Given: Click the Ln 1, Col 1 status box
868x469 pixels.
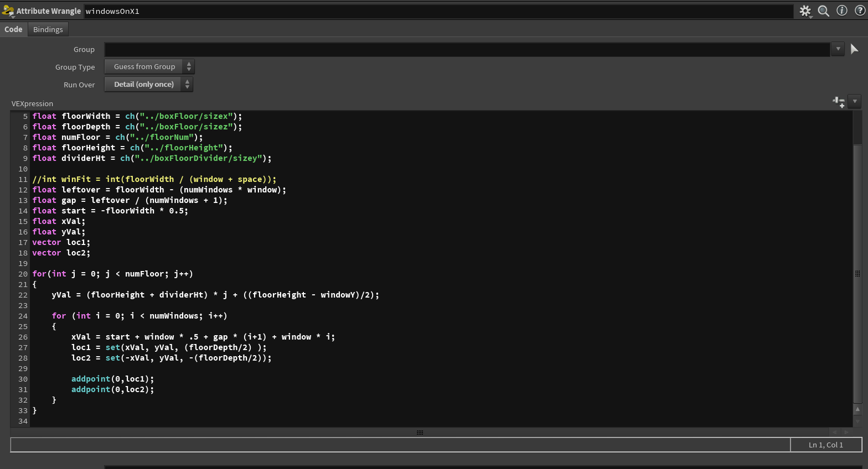Looking at the screenshot, I should [826, 445].
